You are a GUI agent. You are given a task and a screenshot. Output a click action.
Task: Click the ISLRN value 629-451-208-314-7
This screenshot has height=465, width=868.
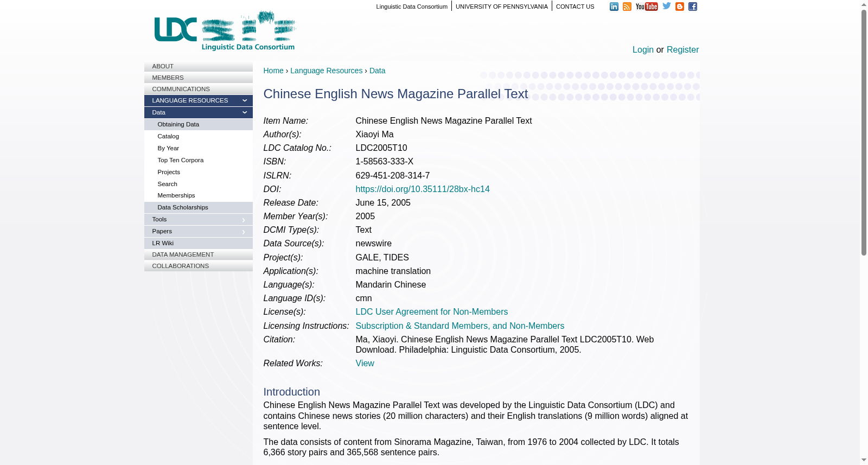(393, 175)
